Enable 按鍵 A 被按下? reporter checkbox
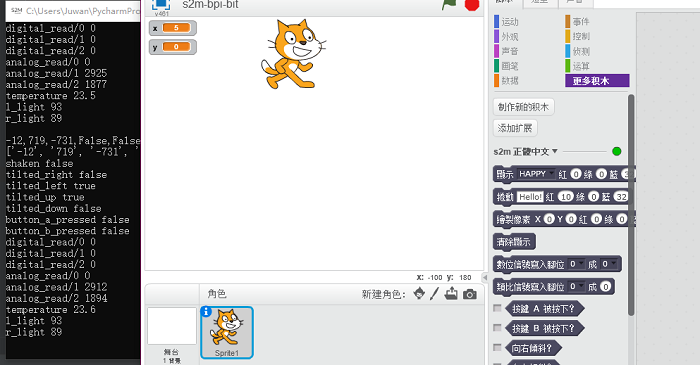700x365 pixels. tap(497, 308)
